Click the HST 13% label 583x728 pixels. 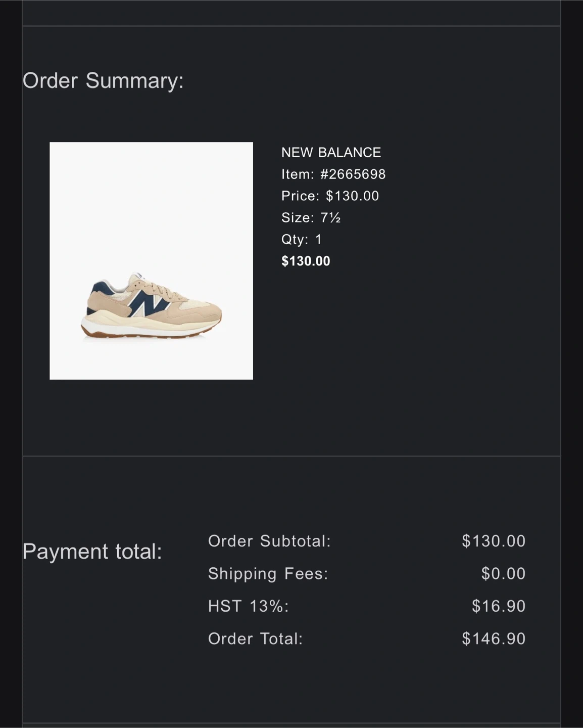pyautogui.click(x=248, y=606)
